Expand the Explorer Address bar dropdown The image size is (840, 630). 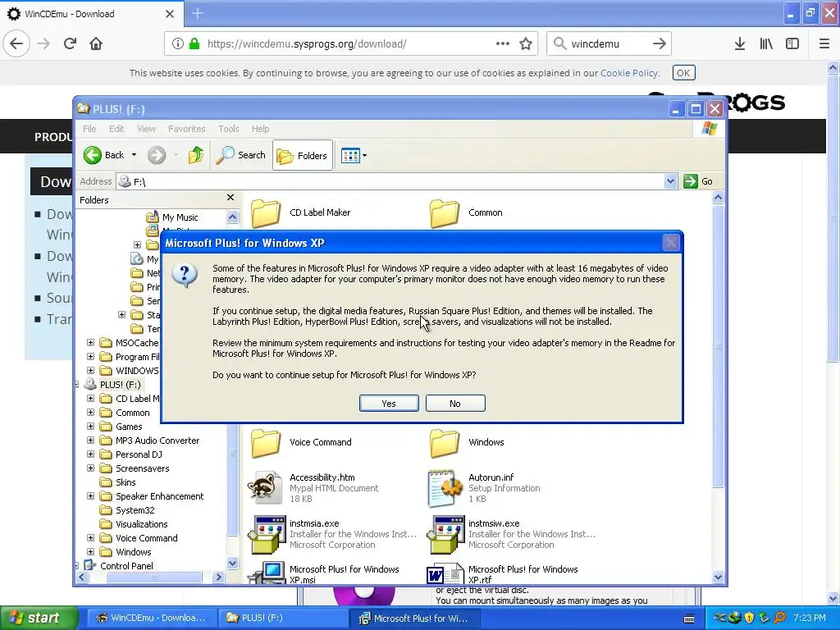[x=670, y=181]
